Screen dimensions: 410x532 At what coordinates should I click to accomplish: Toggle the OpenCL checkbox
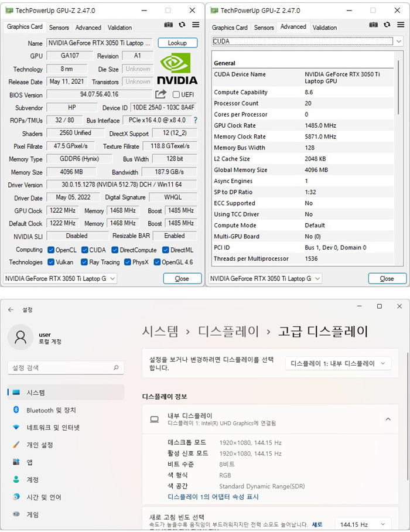pos(51,250)
